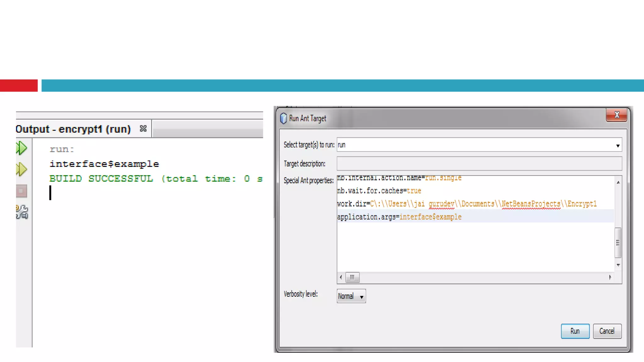
Task: Open the Ant settings wrench icon
Action: pyautogui.click(x=22, y=212)
